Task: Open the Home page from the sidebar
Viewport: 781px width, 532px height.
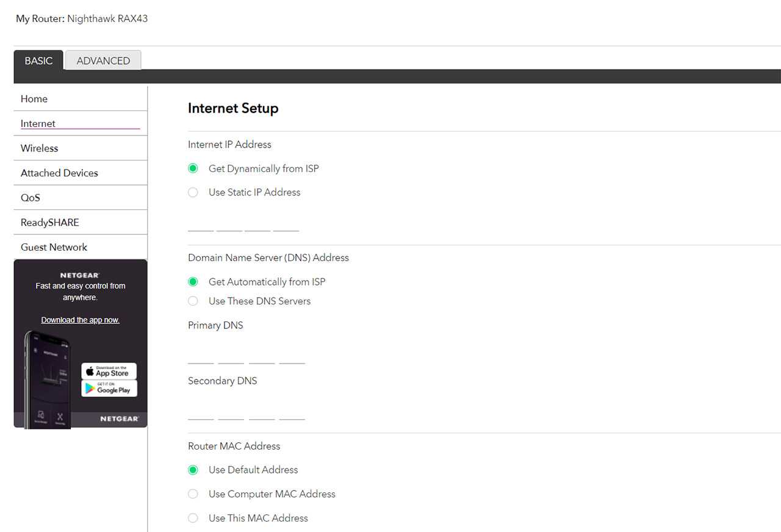Action: [x=34, y=99]
